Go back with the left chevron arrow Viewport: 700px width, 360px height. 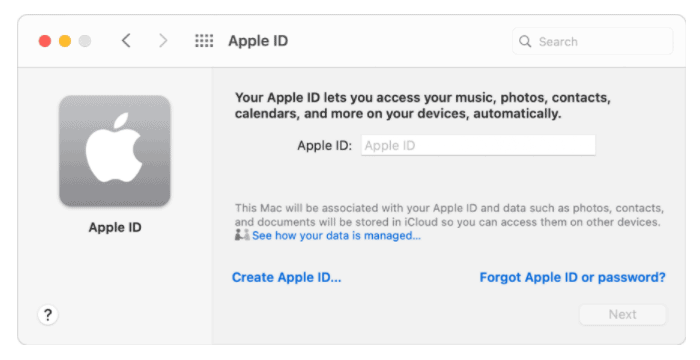pyautogui.click(x=126, y=41)
